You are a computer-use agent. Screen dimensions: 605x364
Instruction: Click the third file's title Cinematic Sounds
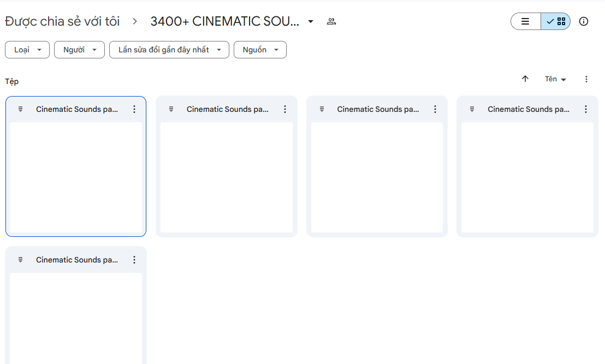(x=377, y=109)
